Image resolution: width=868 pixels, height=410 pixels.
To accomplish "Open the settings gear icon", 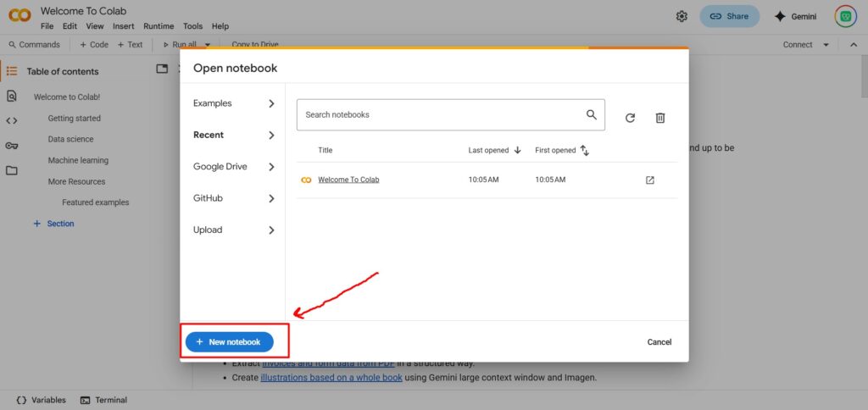I will pos(682,16).
